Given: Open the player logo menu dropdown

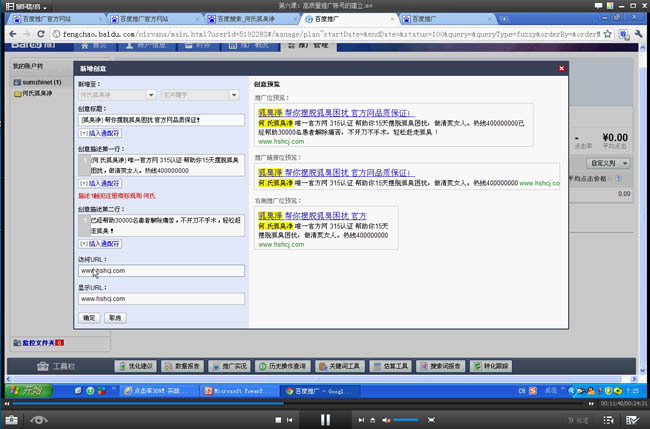Looking at the screenshot, I should (26, 6).
